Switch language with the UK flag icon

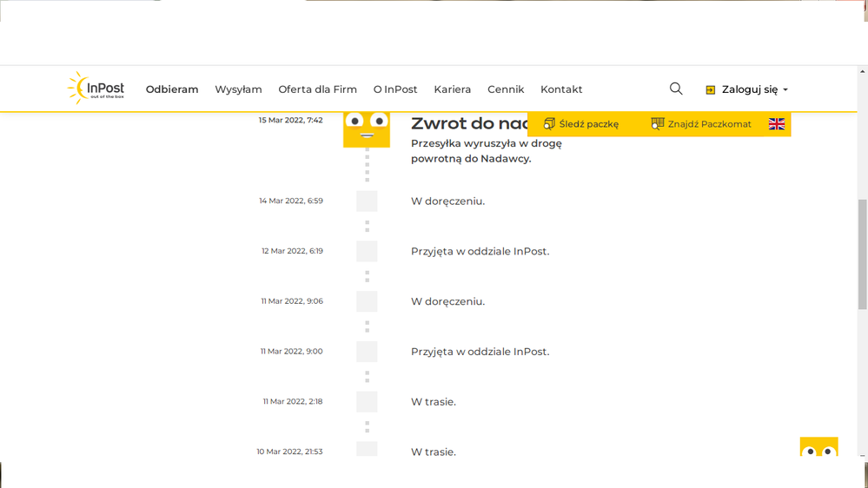(x=777, y=124)
